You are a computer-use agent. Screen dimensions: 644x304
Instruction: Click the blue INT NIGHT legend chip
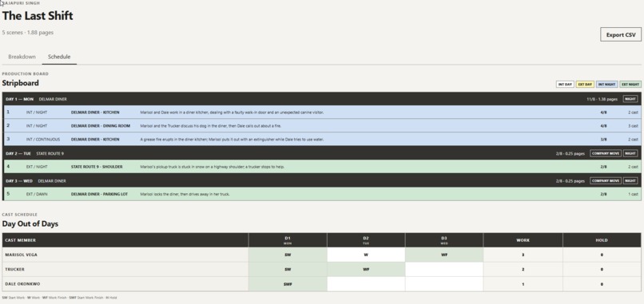(606, 84)
